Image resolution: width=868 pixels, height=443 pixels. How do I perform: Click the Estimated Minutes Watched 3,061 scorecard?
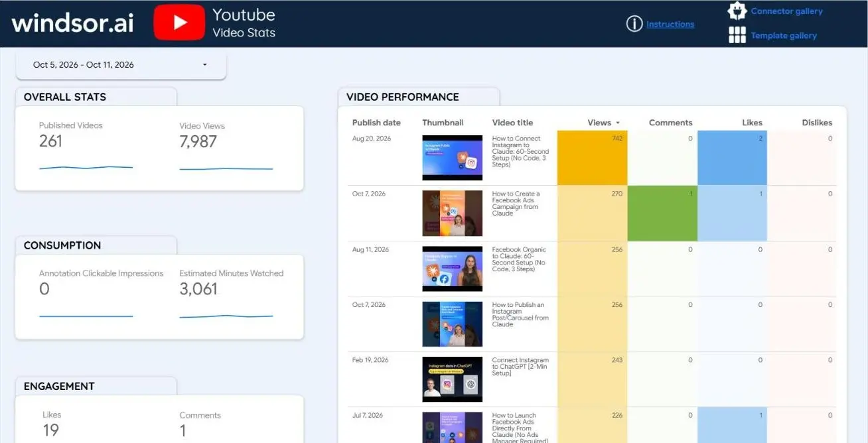coord(231,296)
